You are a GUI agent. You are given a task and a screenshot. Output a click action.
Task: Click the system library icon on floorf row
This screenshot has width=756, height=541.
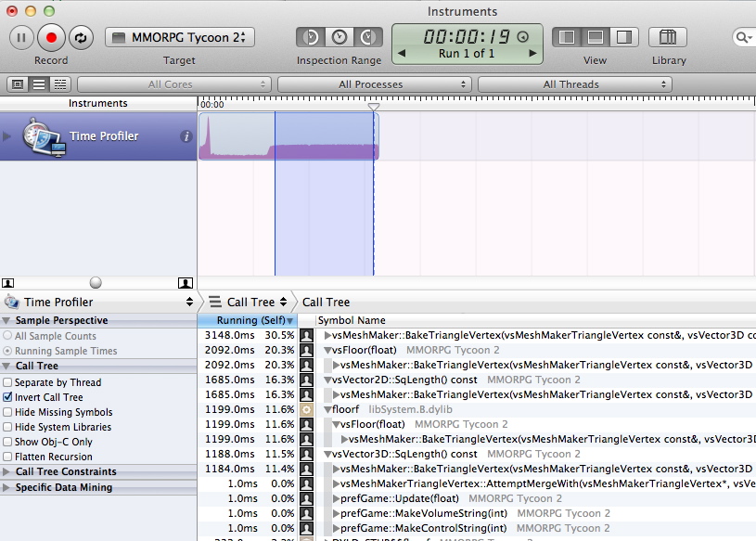coord(307,410)
